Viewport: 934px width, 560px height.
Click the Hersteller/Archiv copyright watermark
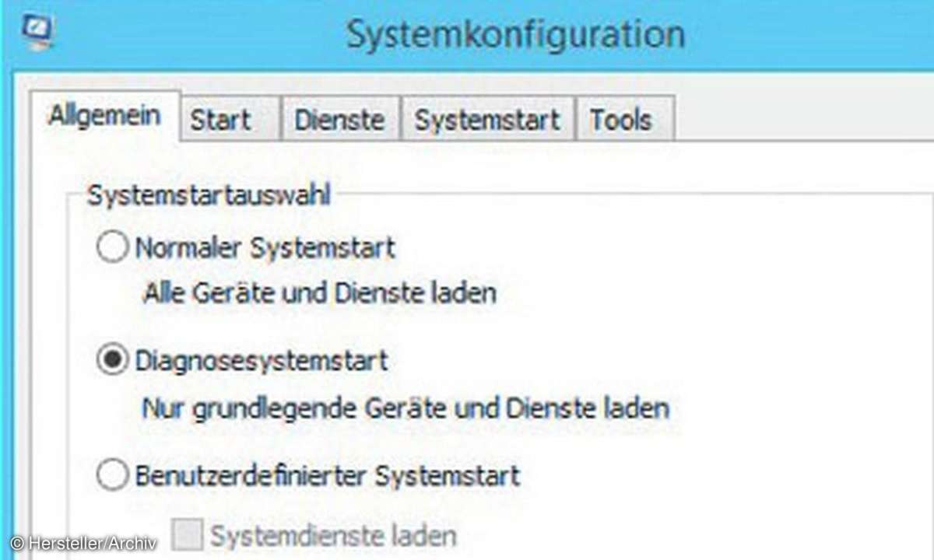click(x=84, y=543)
